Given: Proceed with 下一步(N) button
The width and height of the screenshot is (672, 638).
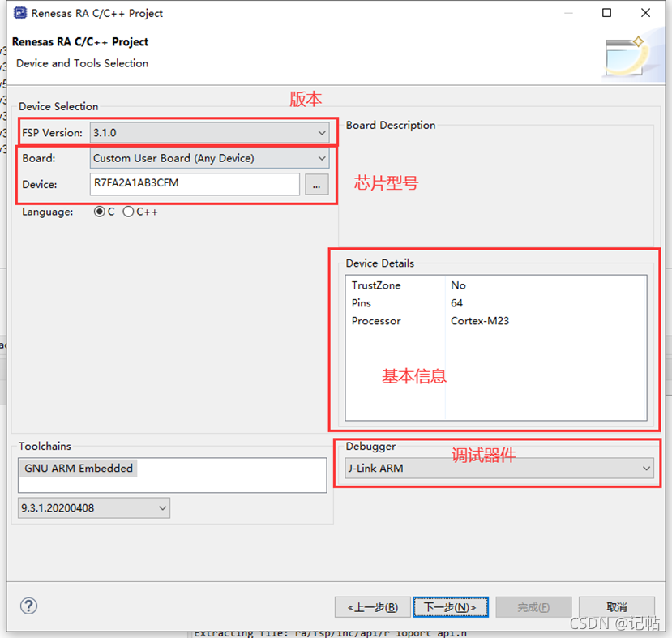Looking at the screenshot, I should click(x=451, y=607).
